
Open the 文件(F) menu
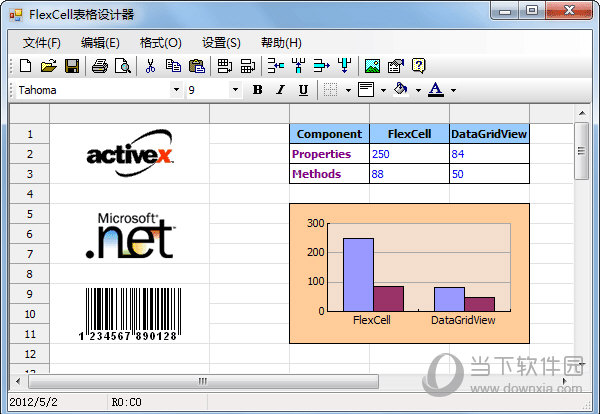pyautogui.click(x=41, y=42)
